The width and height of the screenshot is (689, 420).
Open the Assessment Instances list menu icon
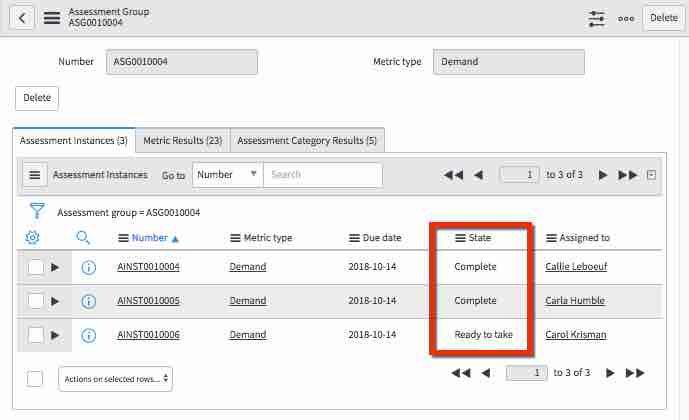(x=34, y=175)
